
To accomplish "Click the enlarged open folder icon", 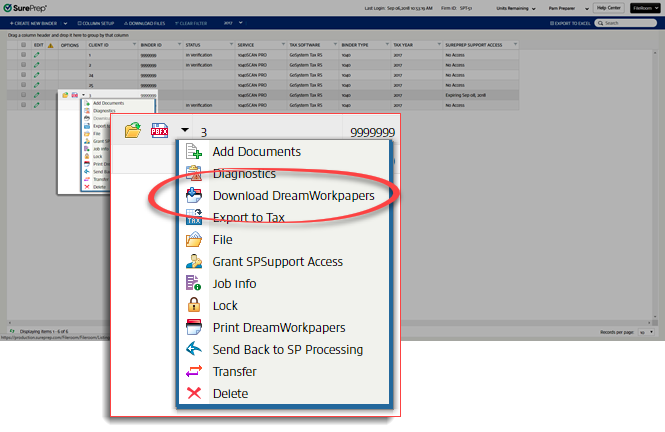I will tap(133, 130).
